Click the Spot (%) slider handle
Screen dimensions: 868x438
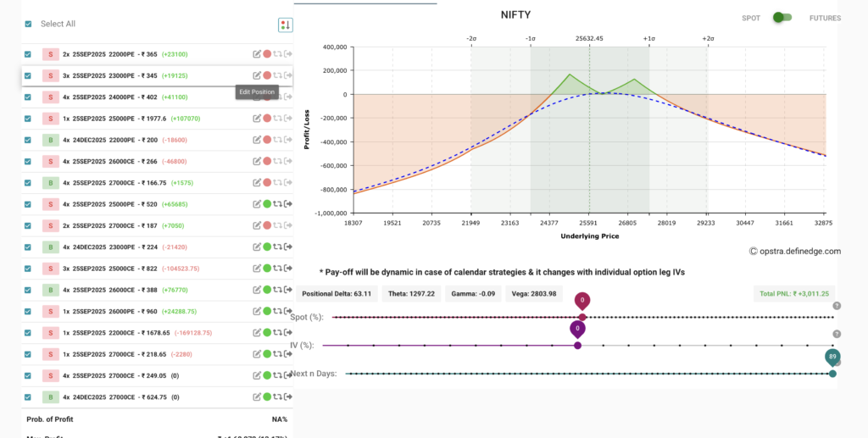[582, 317]
